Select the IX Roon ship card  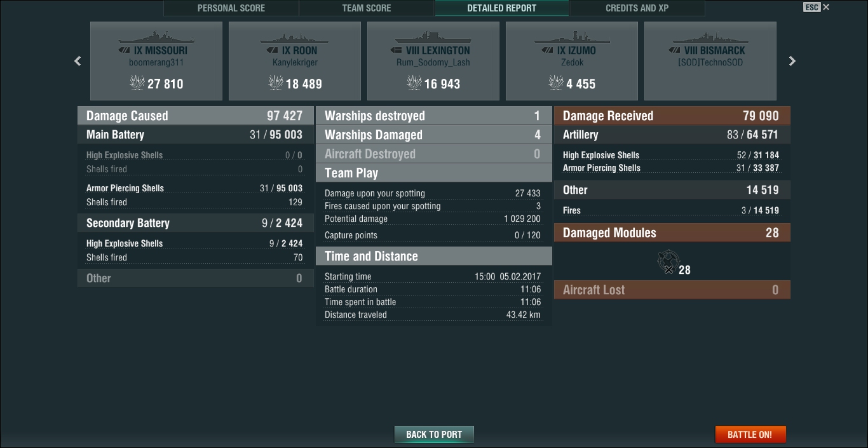295,61
